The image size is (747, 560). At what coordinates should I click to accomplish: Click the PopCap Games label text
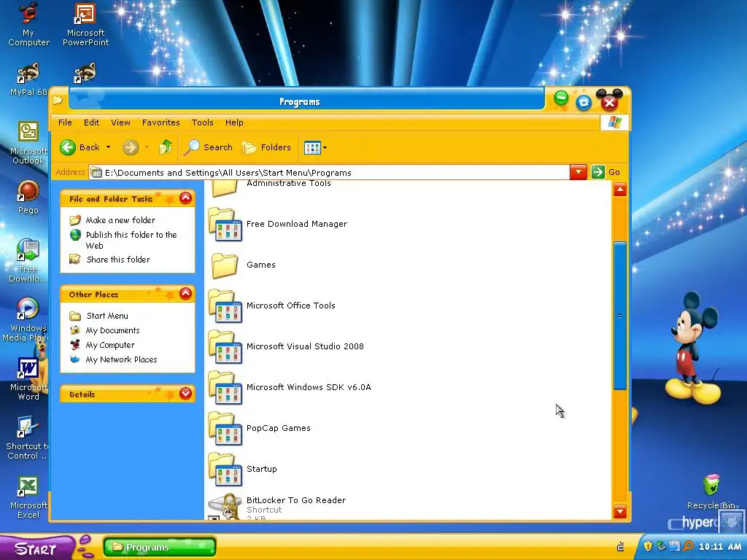[x=278, y=428]
